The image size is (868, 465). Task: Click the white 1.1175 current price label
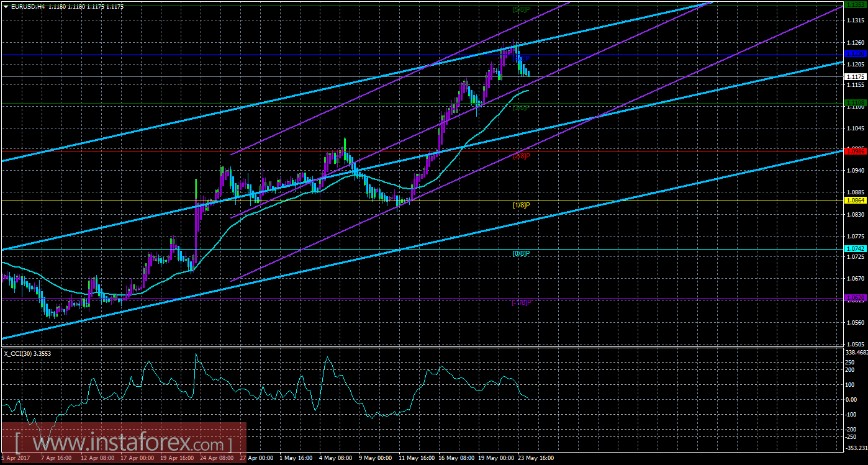pos(856,77)
